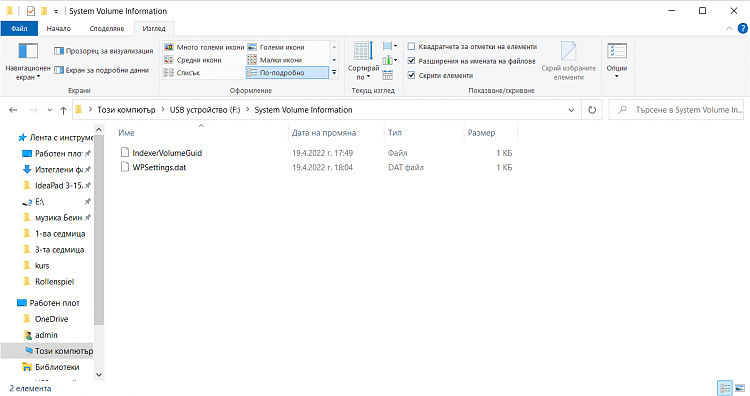The height and width of the screenshot is (396, 750).
Task: Click USB устройство (F:) breadcrumb
Action: pyautogui.click(x=205, y=110)
